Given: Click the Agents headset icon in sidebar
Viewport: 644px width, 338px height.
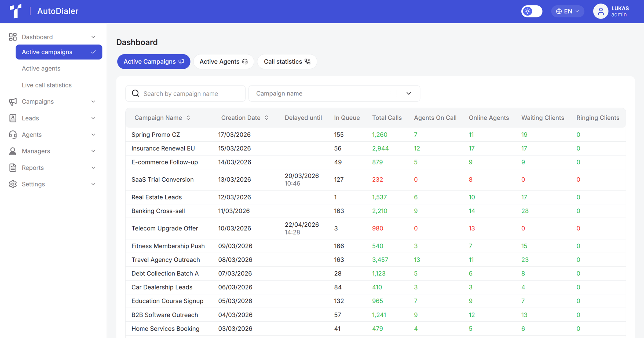Looking at the screenshot, I should click(13, 135).
